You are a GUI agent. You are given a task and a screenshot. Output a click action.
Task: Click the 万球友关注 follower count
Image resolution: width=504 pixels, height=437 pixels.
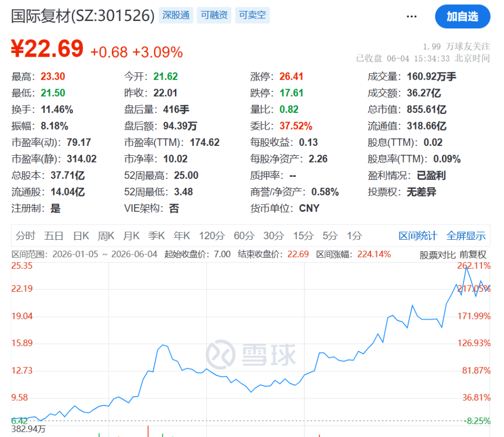(456, 47)
